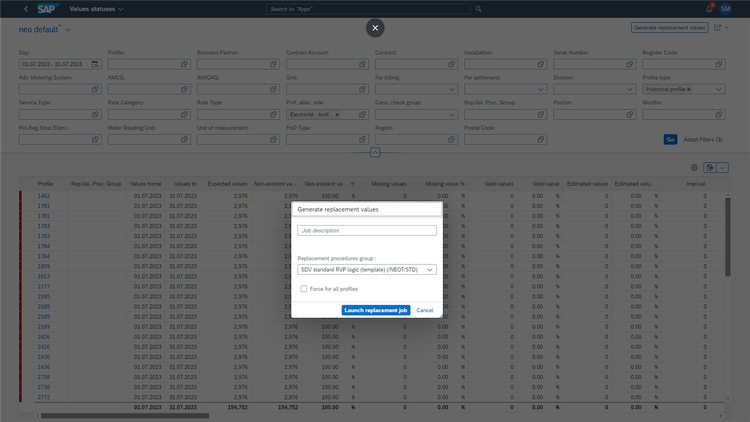
Task: Open value help for Profile filter
Action: pyautogui.click(x=184, y=64)
